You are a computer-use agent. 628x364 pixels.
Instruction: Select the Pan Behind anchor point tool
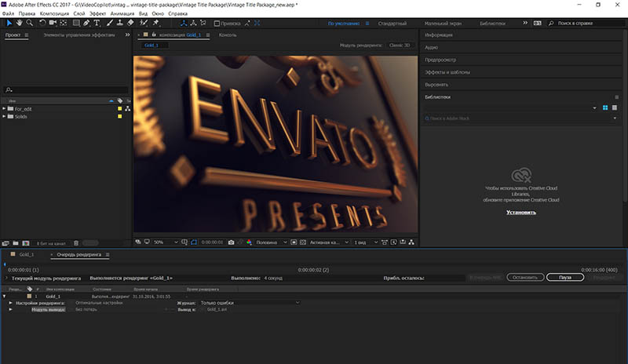click(64, 24)
